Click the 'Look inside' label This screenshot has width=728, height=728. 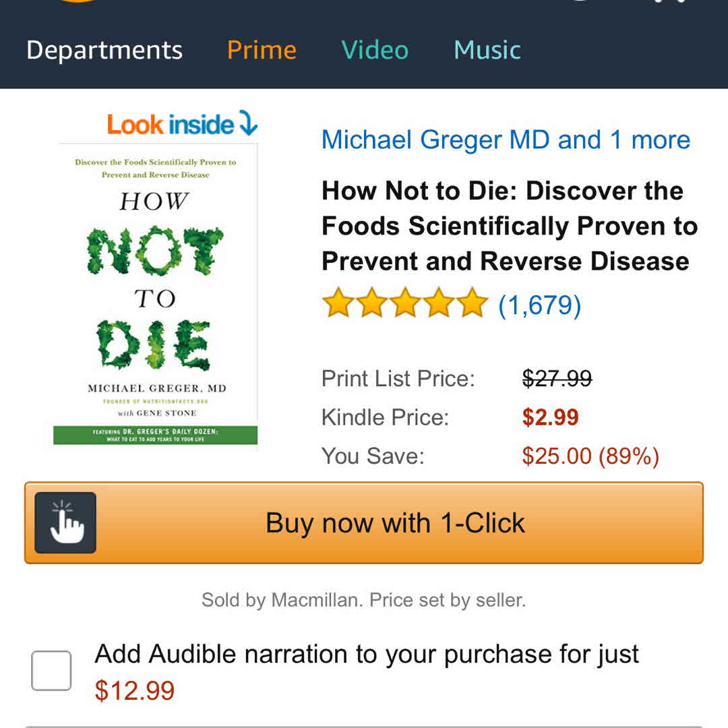tap(170, 125)
